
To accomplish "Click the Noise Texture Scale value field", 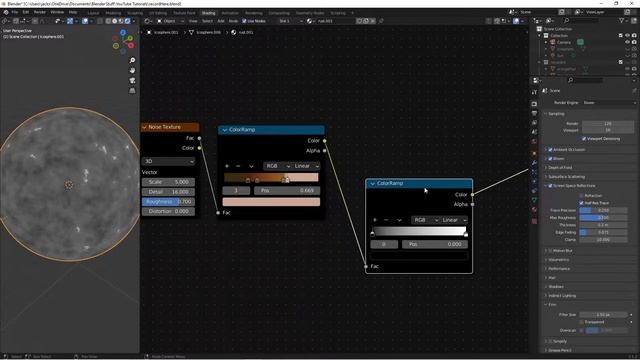I will (x=169, y=182).
